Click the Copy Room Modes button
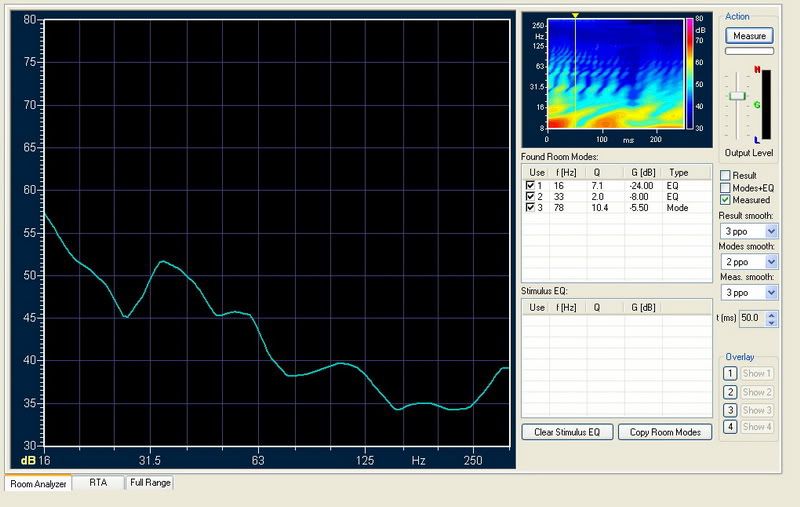 [x=665, y=432]
